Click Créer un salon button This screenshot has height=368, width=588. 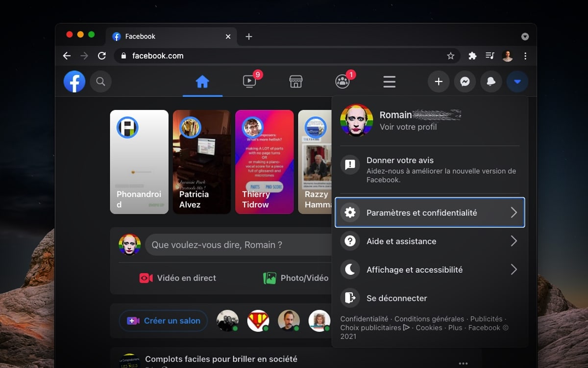coord(163,321)
